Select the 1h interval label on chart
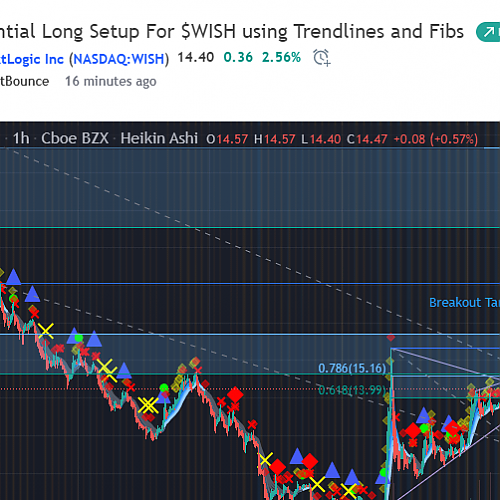 click(x=21, y=138)
